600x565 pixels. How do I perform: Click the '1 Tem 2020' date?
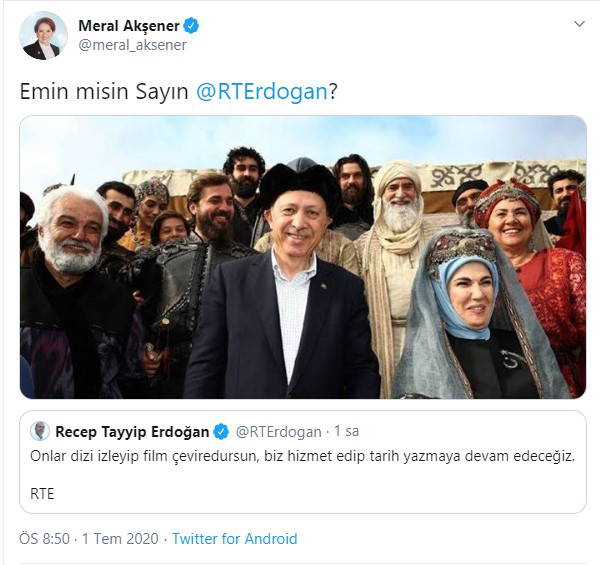[x=120, y=539]
